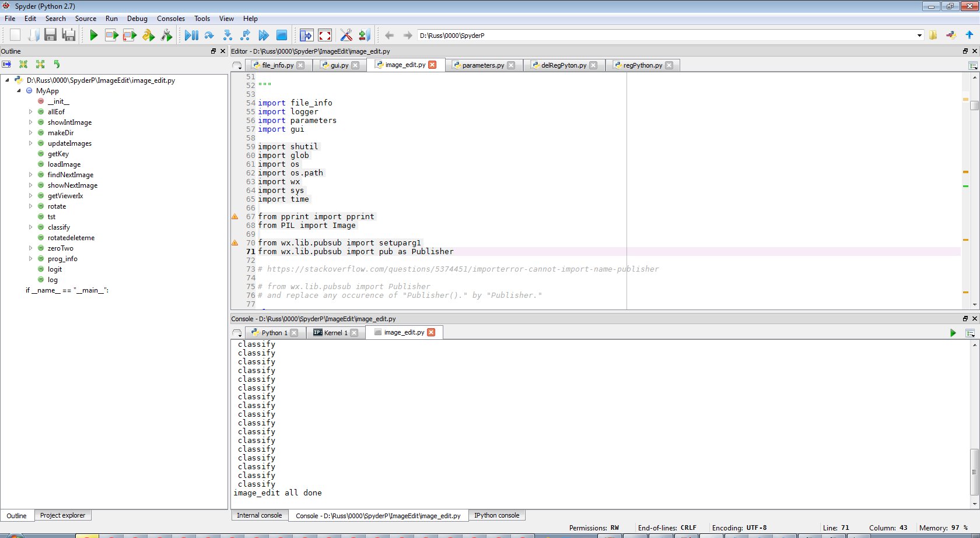Open the working directory dropdown
980x538 pixels.
pos(920,36)
